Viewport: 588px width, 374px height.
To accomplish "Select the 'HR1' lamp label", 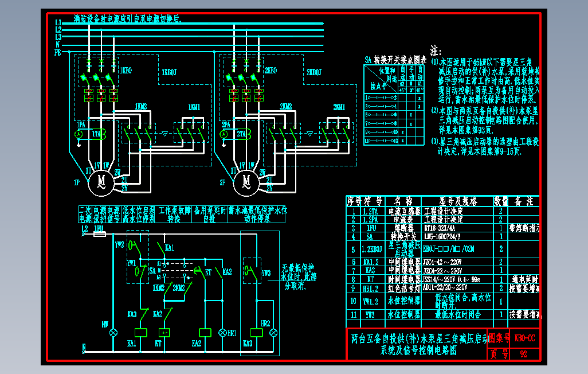I will click(x=232, y=333).
